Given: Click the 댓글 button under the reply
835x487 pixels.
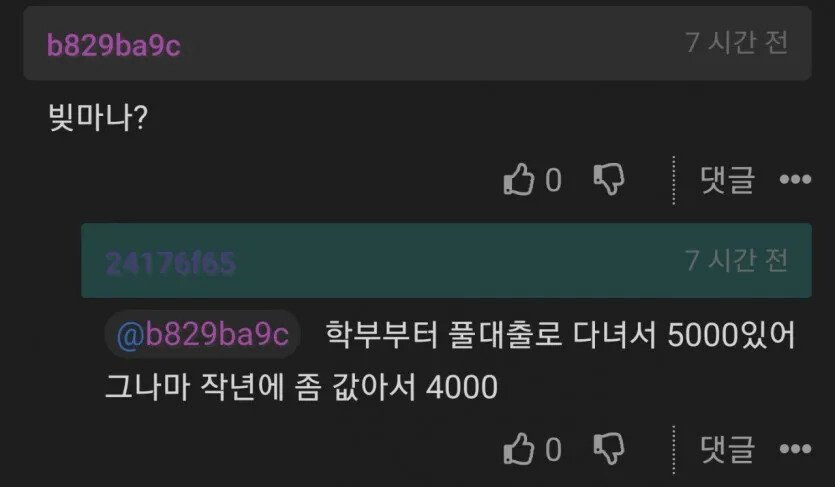Looking at the screenshot, I should coord(727,449).
